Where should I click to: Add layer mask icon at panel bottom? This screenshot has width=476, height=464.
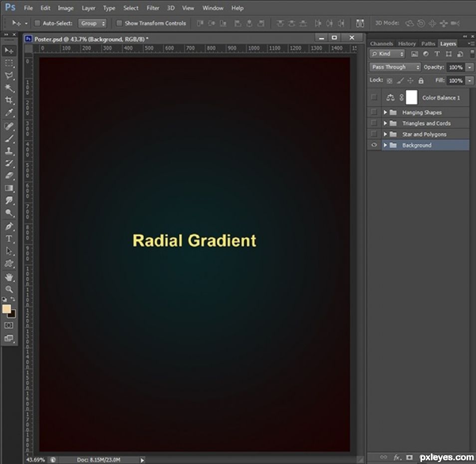(410, 458)
